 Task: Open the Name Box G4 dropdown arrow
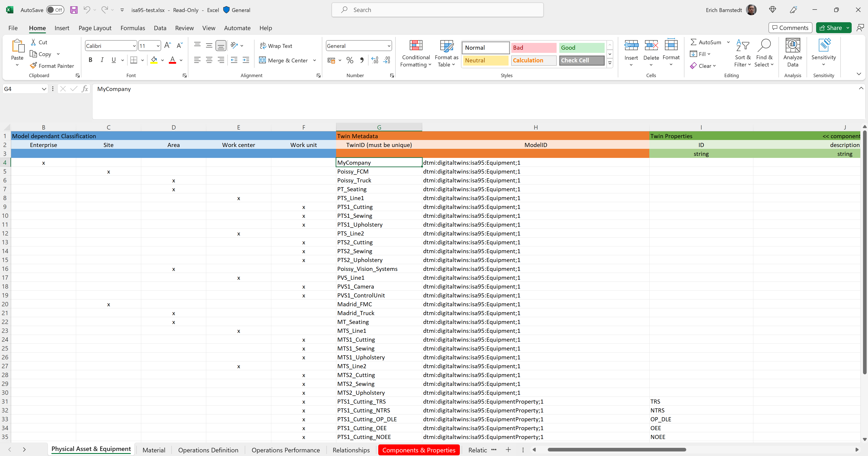point(44,89)
